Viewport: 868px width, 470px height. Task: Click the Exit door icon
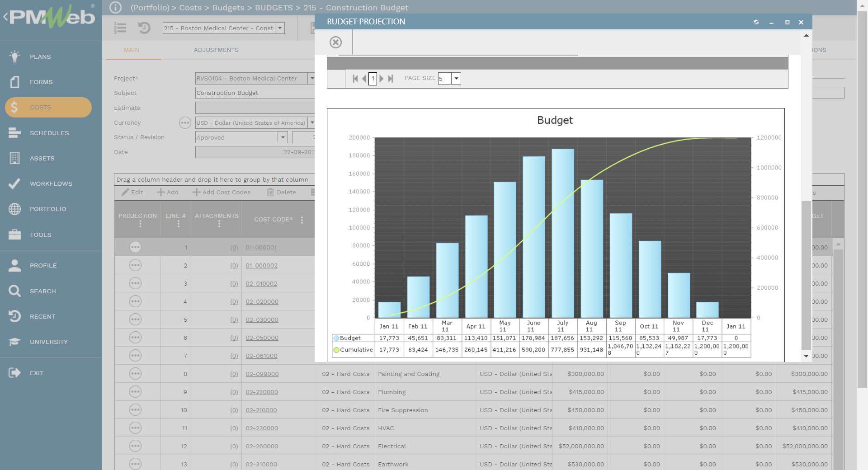click(14, 373)
